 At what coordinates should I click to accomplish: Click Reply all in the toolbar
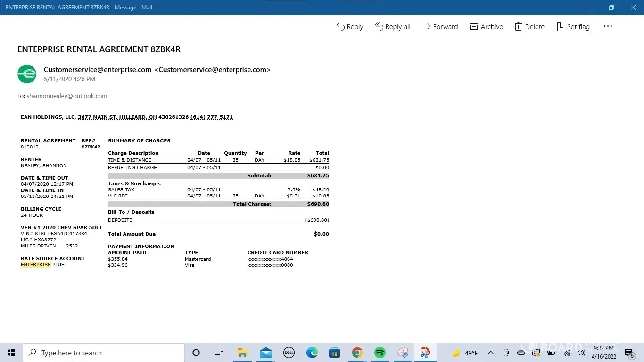(392, 27)
